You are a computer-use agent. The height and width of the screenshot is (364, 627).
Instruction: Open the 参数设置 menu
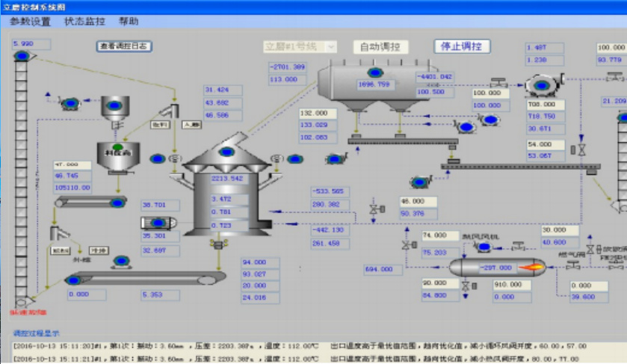(30, 22)
